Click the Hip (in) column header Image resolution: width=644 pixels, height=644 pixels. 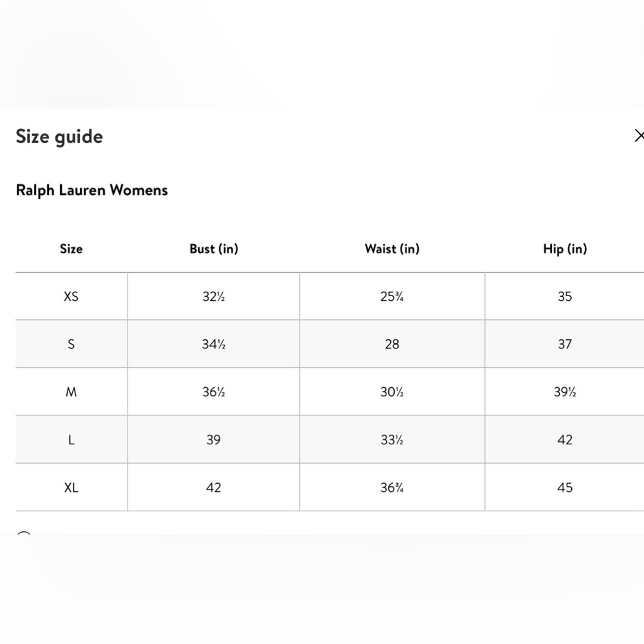point(565,249)
